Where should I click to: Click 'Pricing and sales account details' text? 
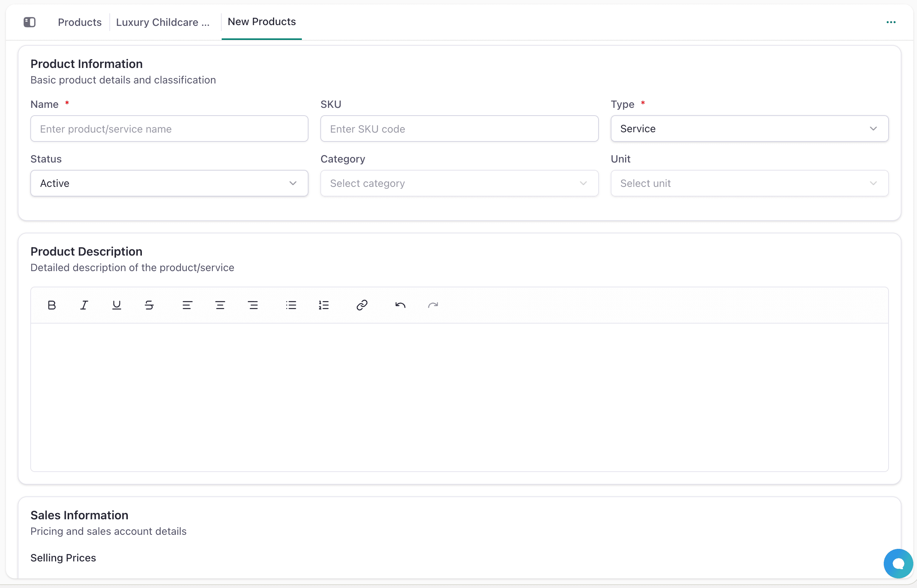[109, 531]
